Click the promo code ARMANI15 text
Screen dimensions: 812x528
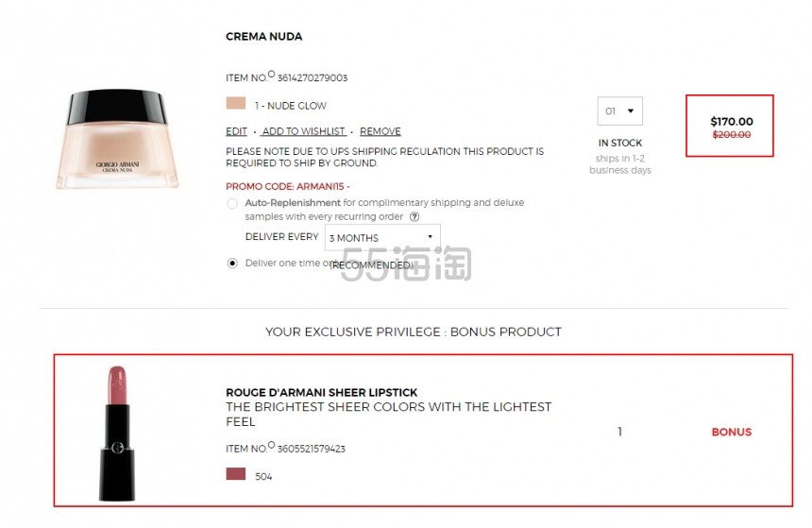[x=287, y=186]
